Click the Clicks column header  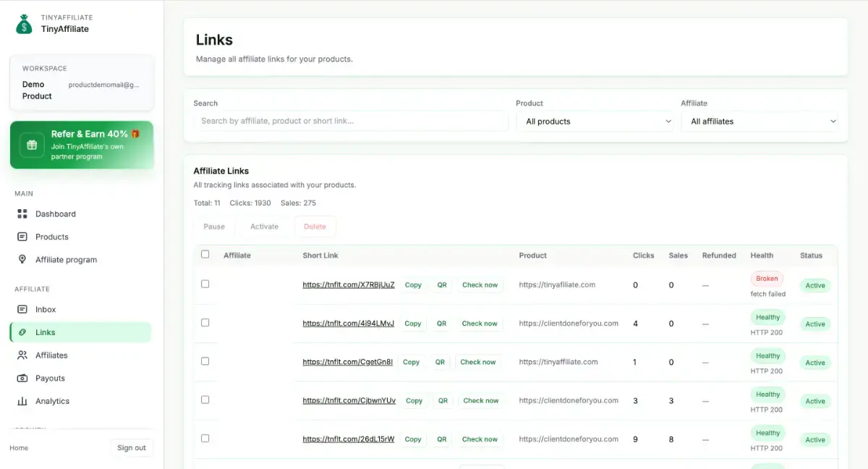(x=644, y=255)
